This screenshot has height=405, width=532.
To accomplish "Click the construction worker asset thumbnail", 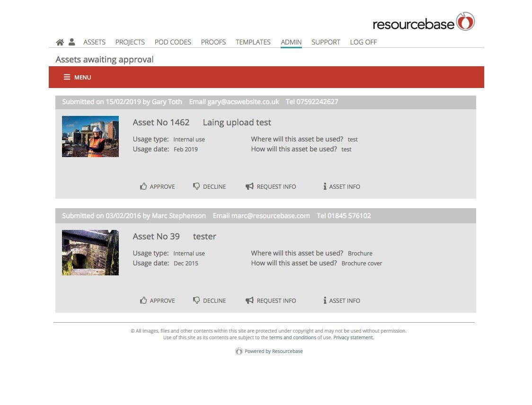I will click(90, 136).
